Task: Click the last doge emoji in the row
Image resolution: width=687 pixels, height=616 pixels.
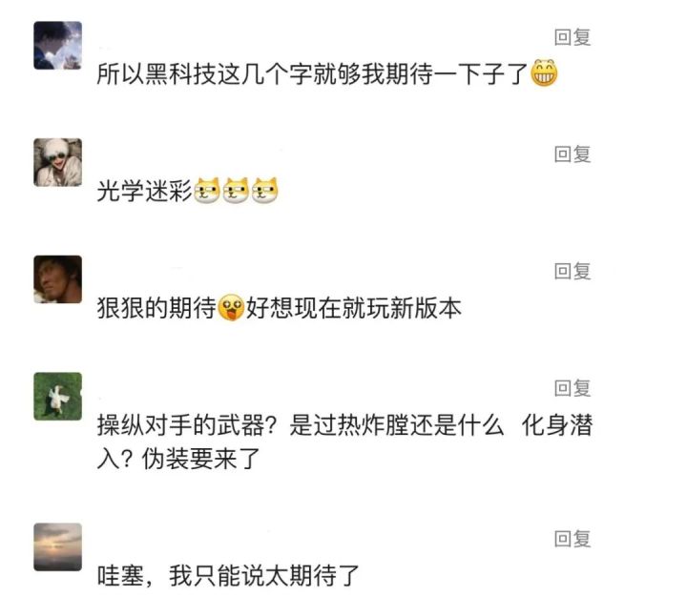Action: tap(264, 192)
